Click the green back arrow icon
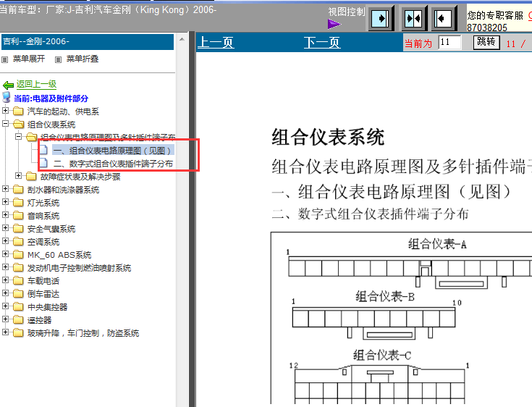Screen dimensions: 532x407 coord(8,85)
